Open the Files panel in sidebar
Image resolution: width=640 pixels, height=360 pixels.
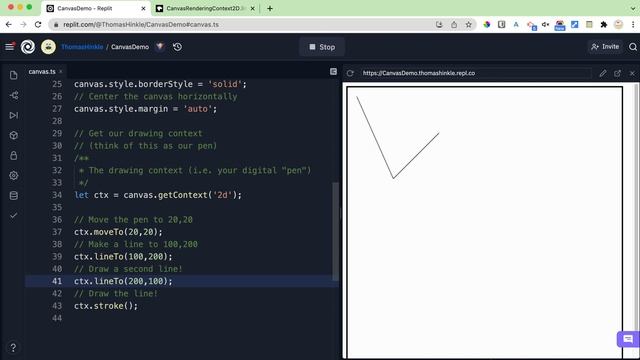(13, 75)
